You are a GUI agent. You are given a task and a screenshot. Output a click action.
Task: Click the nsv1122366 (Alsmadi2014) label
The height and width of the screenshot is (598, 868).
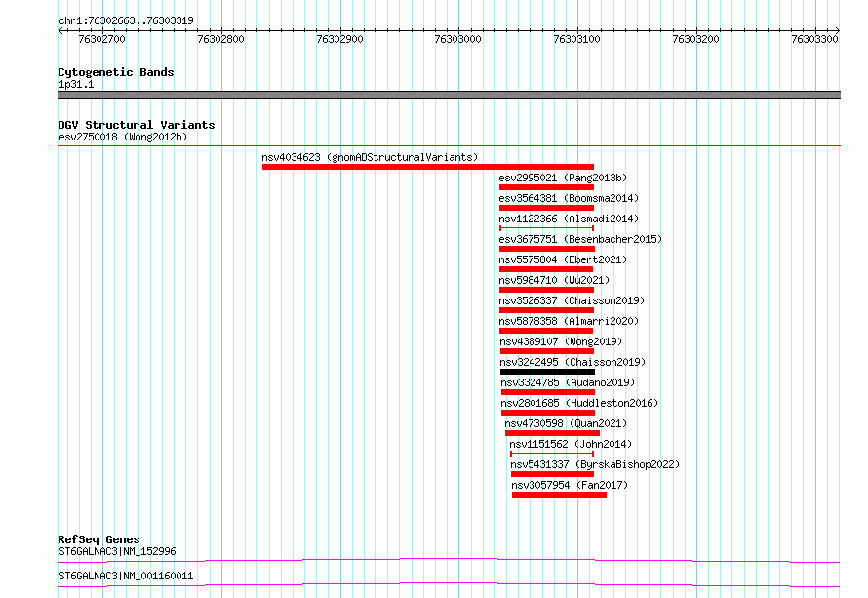(569, 219)
